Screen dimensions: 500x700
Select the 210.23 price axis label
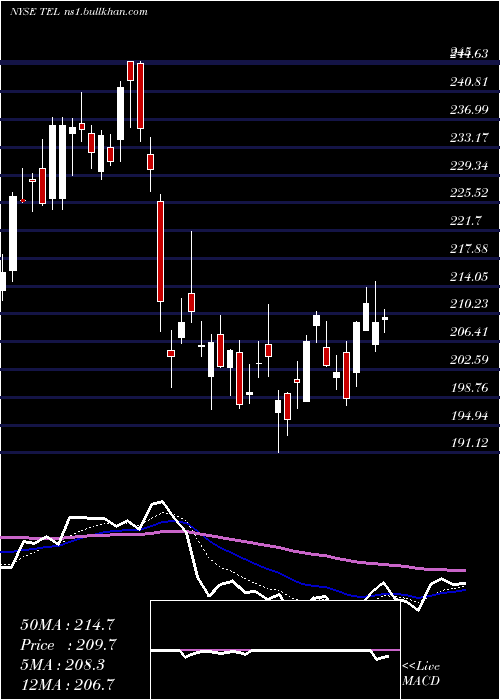click(x=469, y=304)
